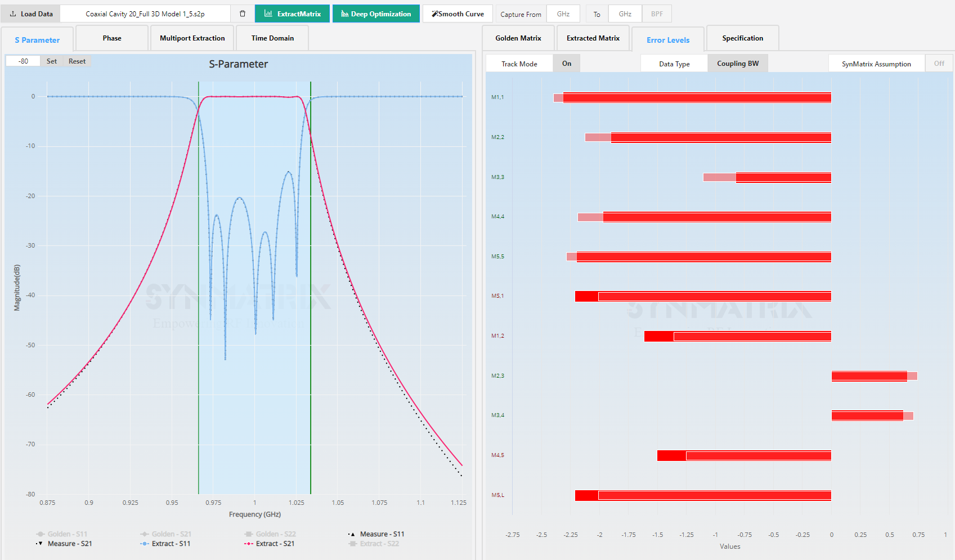
Task: Click the Golden - S11 legend marker
Action: point(40,534)
